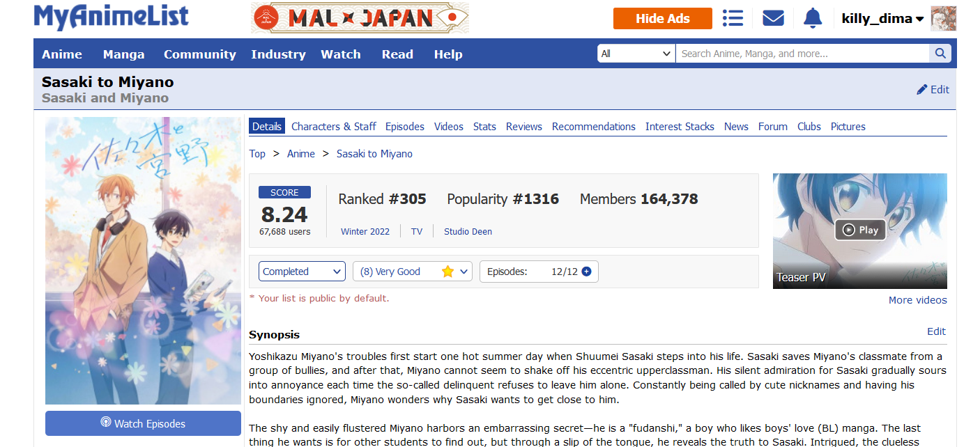Image resolution: width=980 pixels, height=447 pixels.
Task: Expand the killy_dima account menu
Action: click(x=882, y=19)
